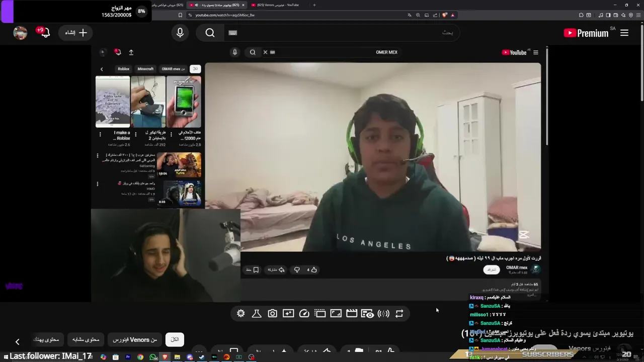Click the microphone icon in the inner video header

[x=234, y=52]
